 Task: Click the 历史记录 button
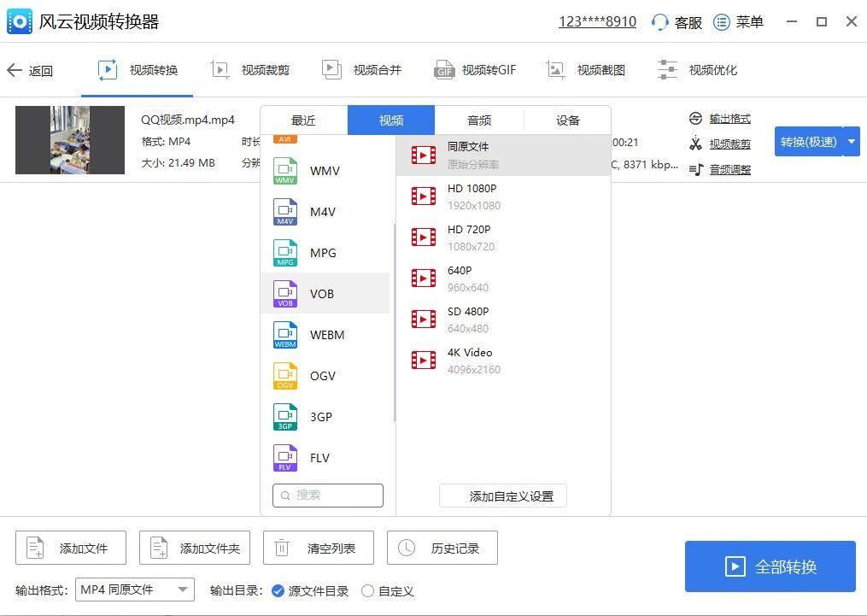click(442, 548)
